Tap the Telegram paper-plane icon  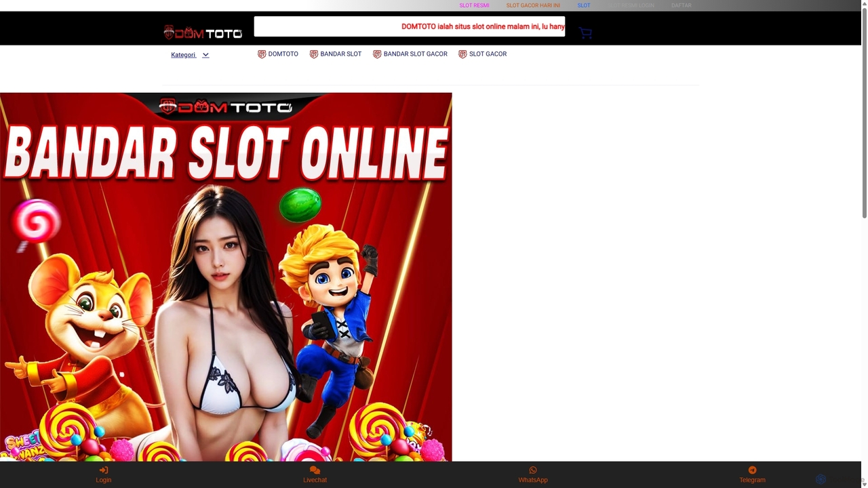(x=752, y=470)
